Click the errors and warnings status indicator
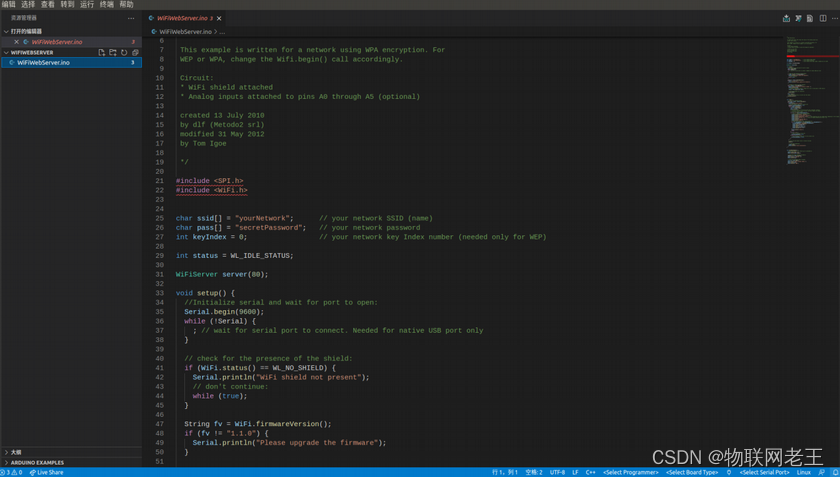 [x=12, y=472]
